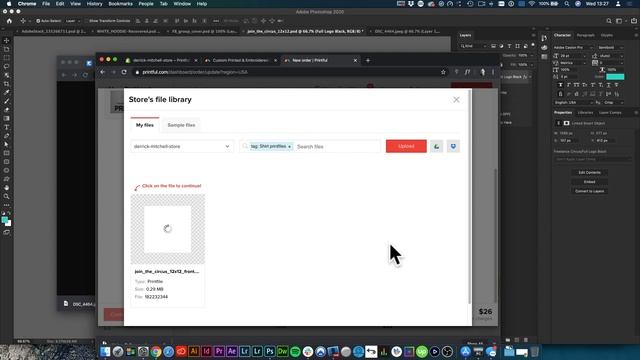Viewport: 640px width, 360px height.
Task: Toggle text layer filter in Layers panel
Action: click(x=509, y=46)
